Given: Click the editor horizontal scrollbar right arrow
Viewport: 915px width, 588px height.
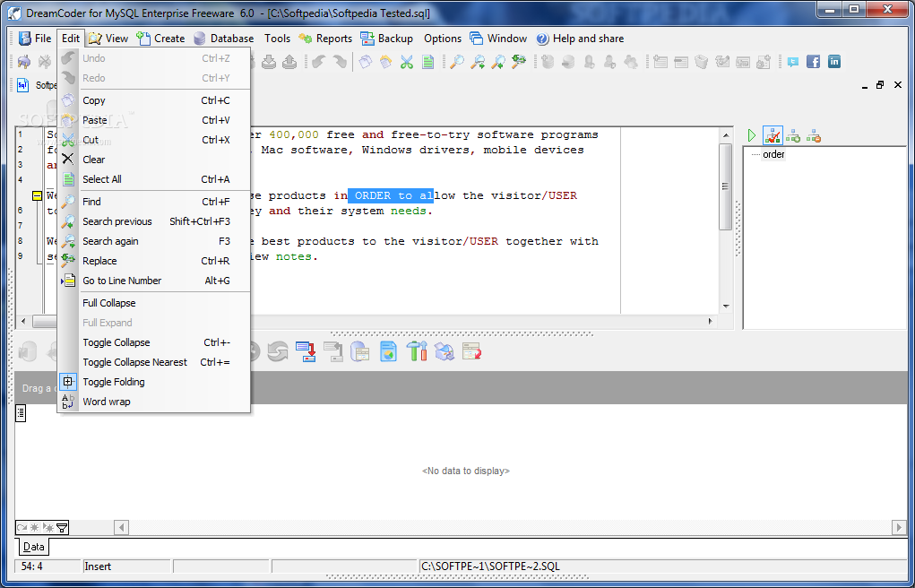Looking at the screenshot, I should (710, 321).
